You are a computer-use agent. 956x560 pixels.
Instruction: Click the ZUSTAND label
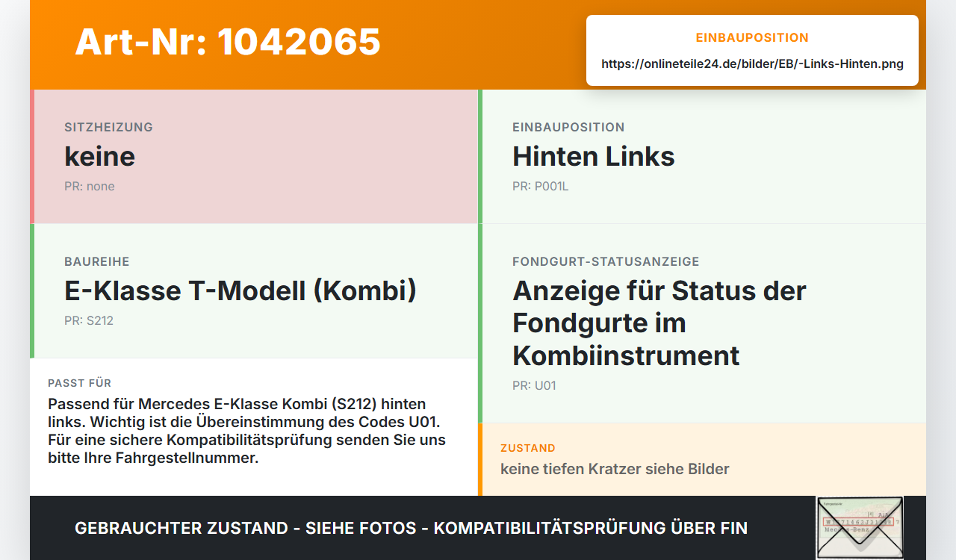pos(528,449)
